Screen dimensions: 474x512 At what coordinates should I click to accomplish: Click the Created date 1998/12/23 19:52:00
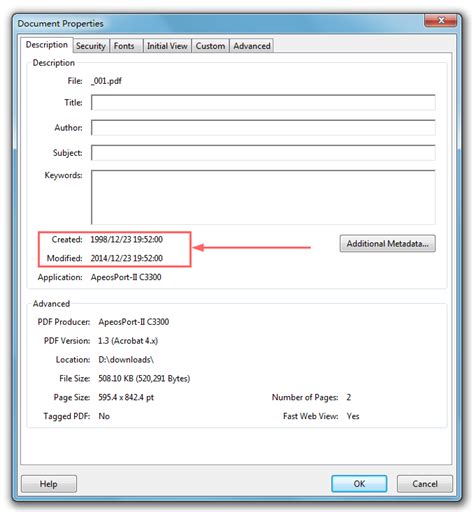point(127,239)
